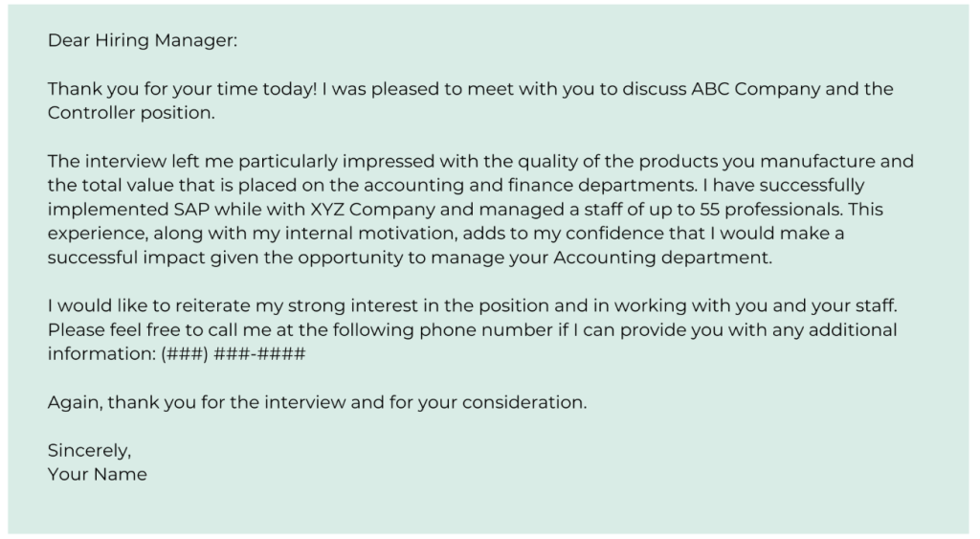This screenshot has width=980, height=539.
Task: Click the words 'Controller position.'
Action: pyautogui.click(x=131, y=113)
